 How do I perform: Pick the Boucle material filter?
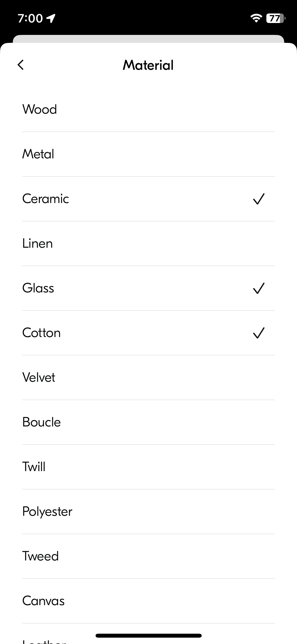click(148, 422)
